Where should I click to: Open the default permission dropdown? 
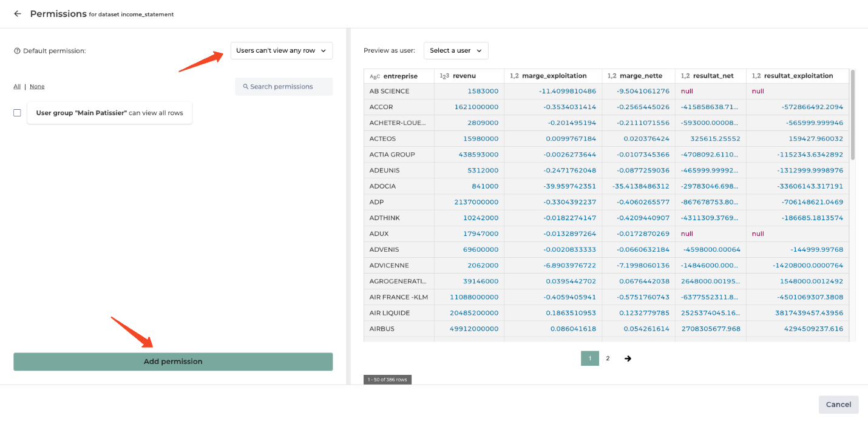[282, 50]
